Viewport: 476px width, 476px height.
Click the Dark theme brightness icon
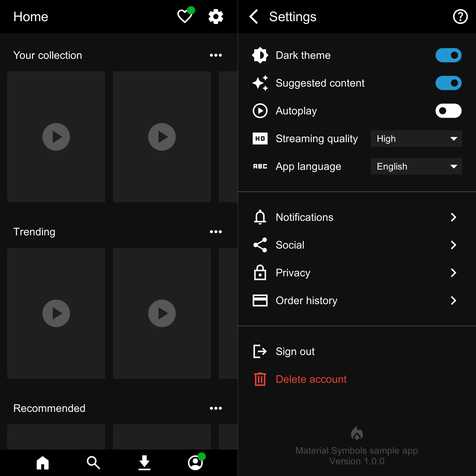point(260,55)
